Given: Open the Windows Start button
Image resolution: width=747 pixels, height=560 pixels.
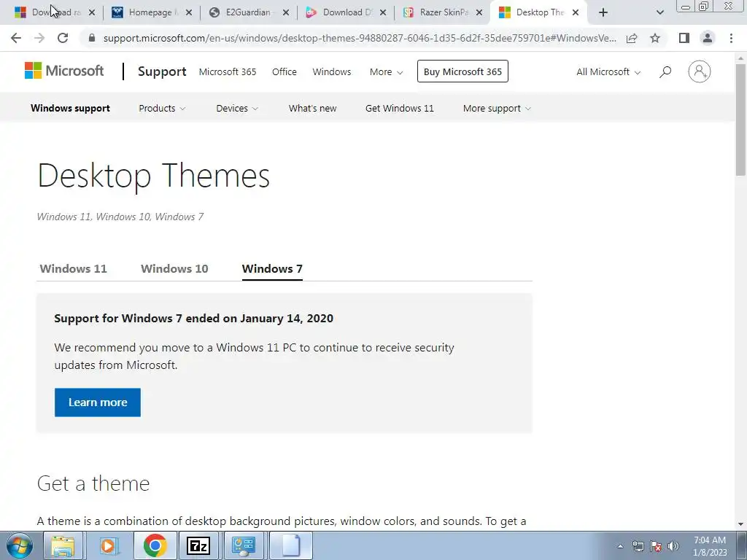Looking at the screenshot, I should pos(19,545).
